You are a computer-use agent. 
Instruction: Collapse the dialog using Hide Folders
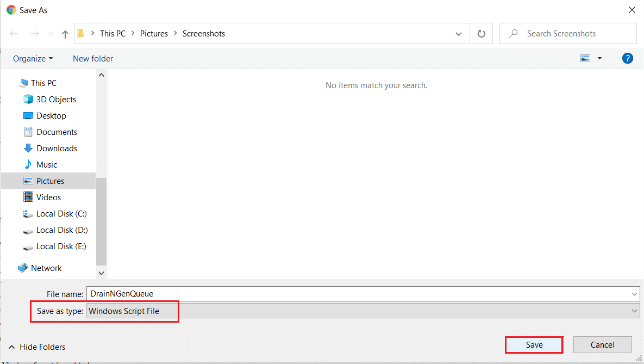[x=37, y=347]
